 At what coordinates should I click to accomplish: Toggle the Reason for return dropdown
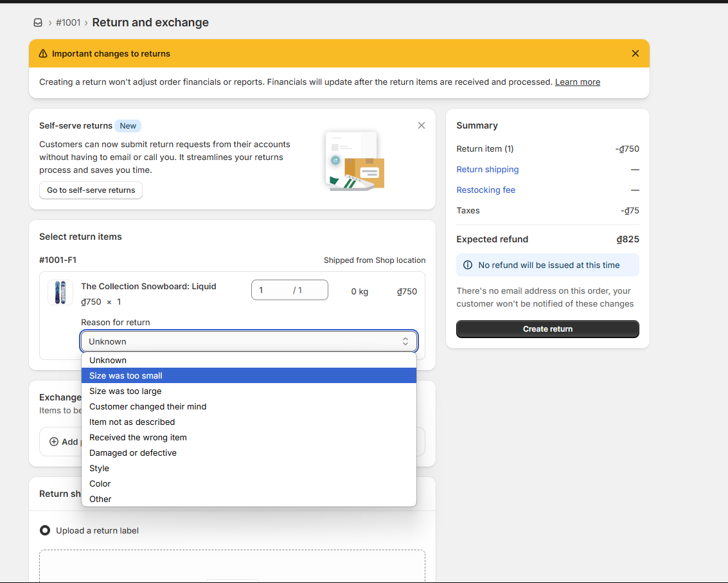[249, 341]
